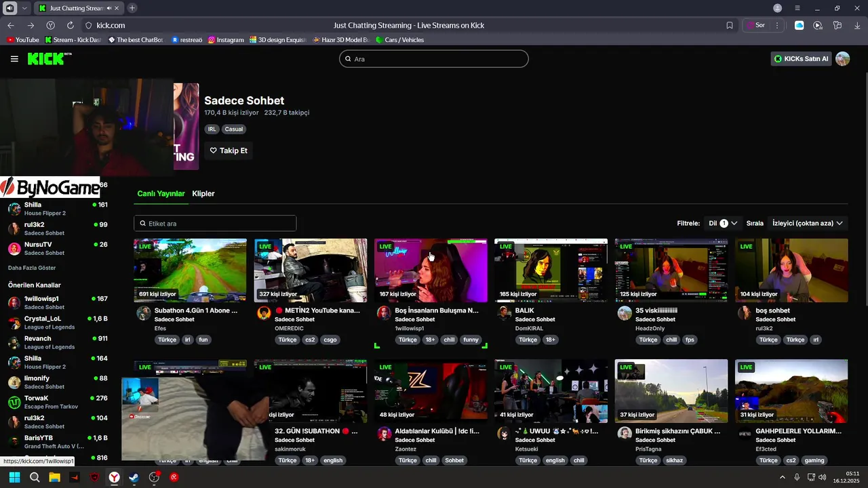Click the HeadzOnly channel avatar
Image resolution: width=868 pixels, height=488 pixels.
[x=625, y=312]
